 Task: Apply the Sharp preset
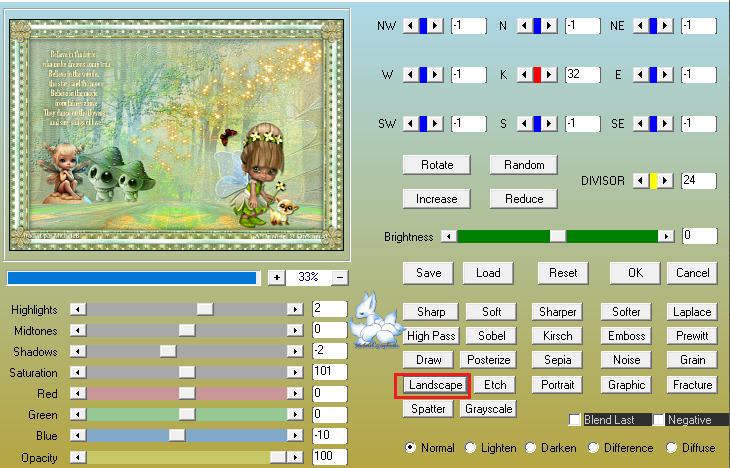(x=431, y=312)
